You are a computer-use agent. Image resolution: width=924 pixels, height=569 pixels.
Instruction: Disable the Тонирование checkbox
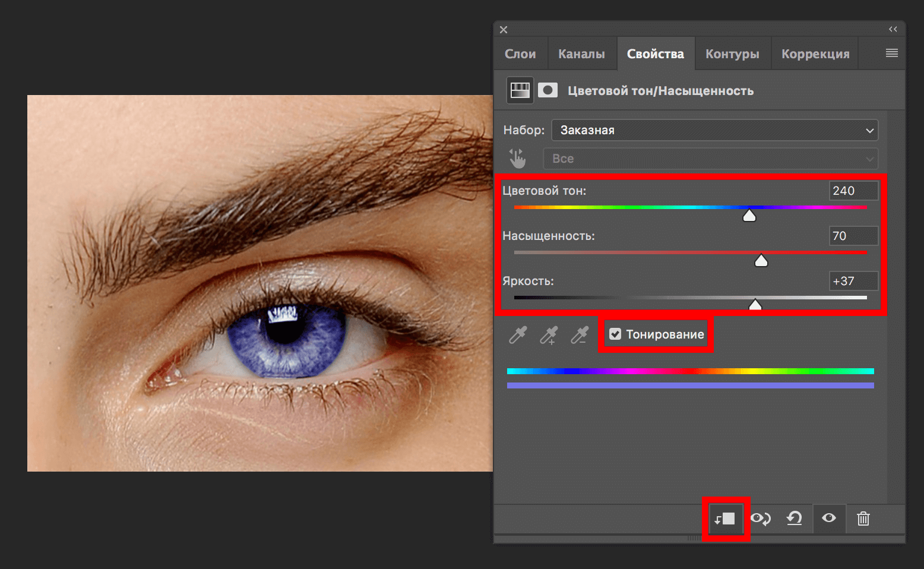[615, 334]
